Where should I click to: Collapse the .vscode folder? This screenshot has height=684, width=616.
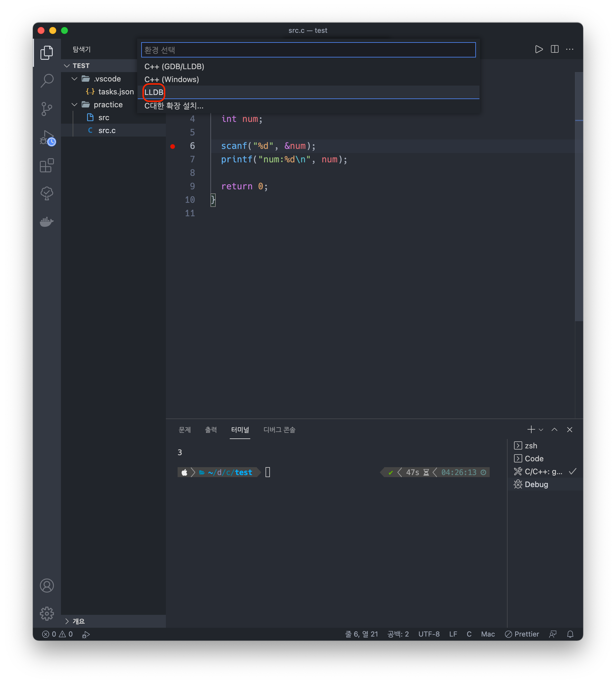point(74,79)
